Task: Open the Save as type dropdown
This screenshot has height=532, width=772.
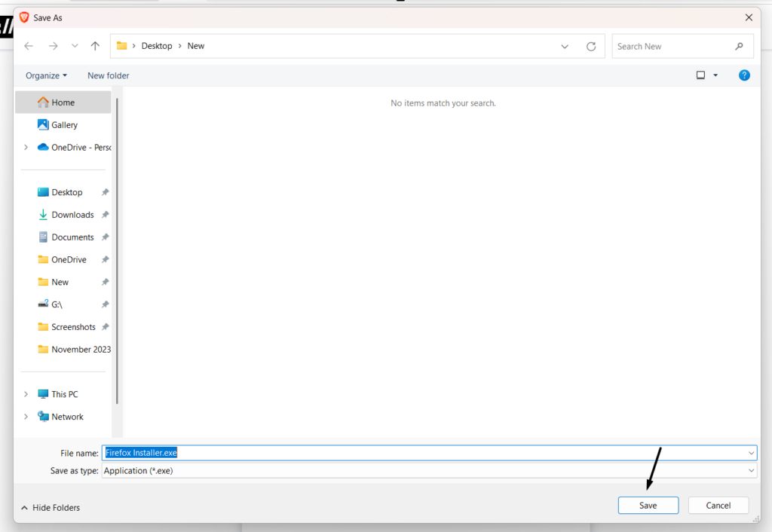Action: point(751,470)
